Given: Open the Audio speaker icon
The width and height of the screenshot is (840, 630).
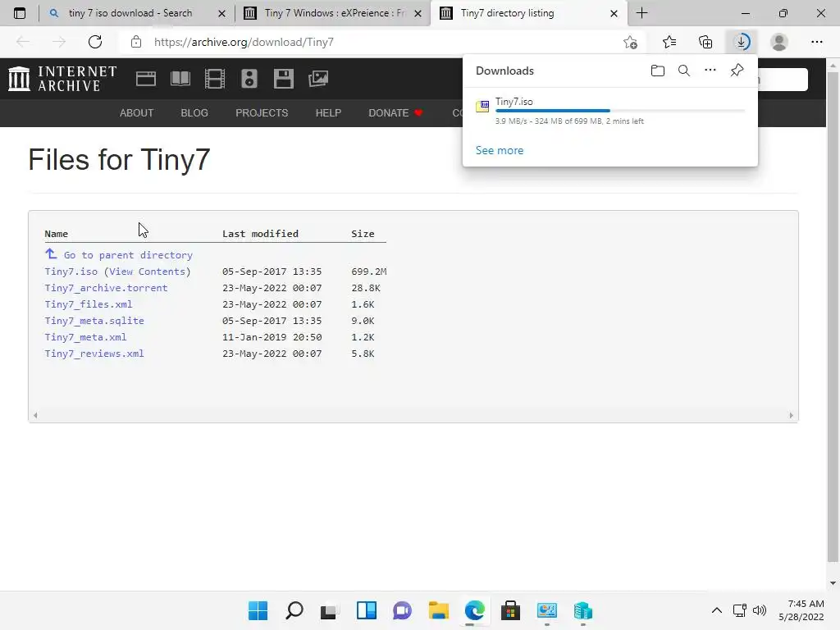Looking at the screenshot, I should [249, 79].
